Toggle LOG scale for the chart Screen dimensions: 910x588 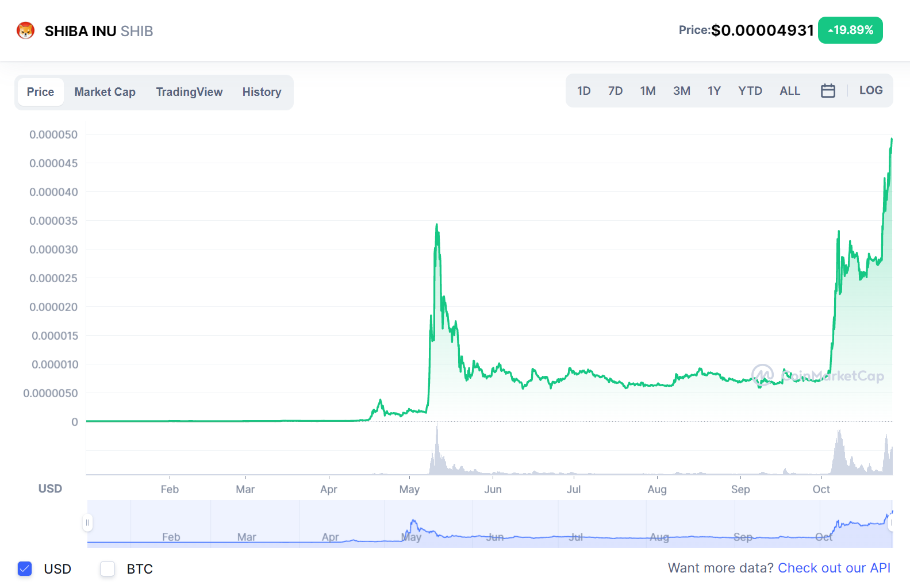(871, 90)
